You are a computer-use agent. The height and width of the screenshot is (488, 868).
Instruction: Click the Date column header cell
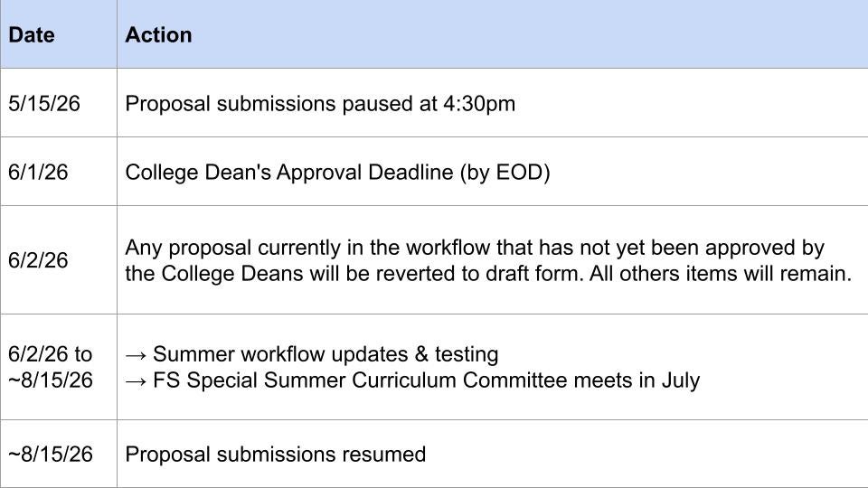[32, 35]
